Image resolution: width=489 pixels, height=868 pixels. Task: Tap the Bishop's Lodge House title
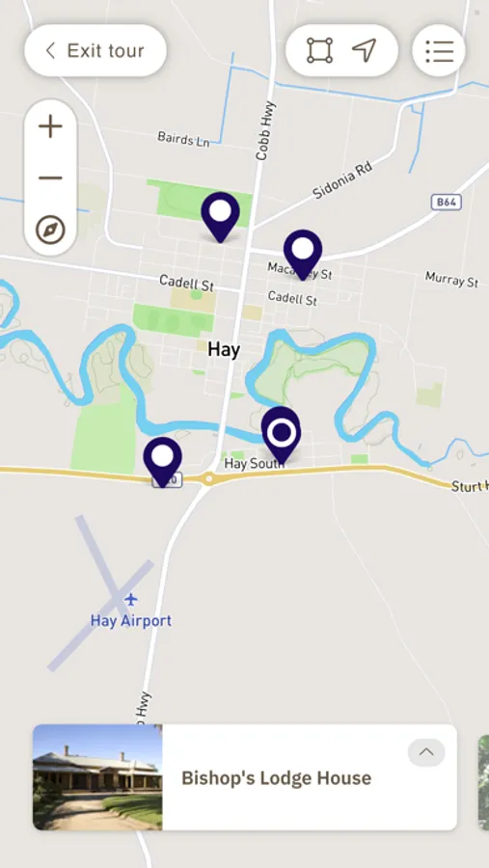pos(277,777)
